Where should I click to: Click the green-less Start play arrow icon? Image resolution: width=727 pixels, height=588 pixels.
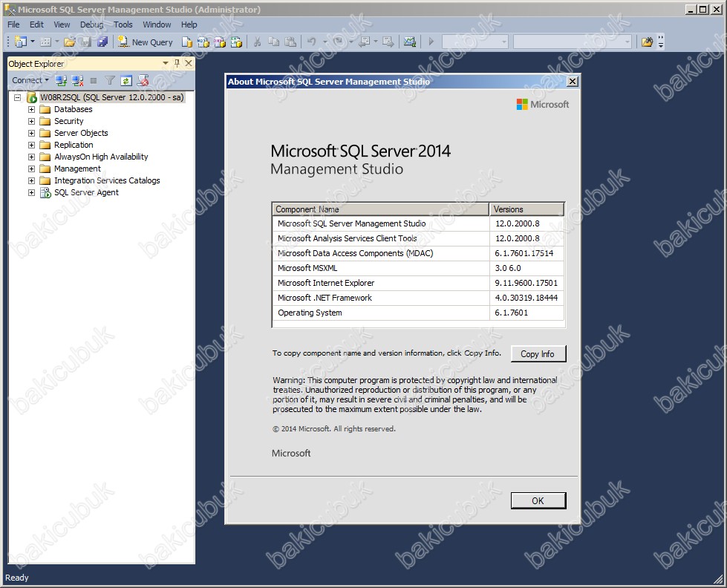(431, 42)
